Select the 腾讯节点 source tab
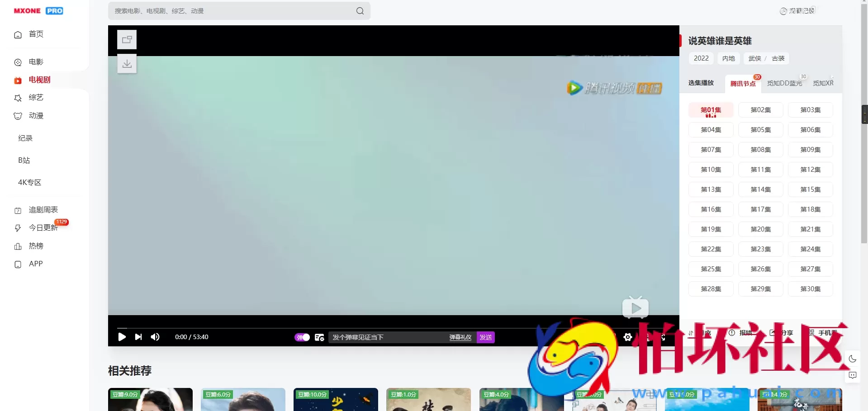Viewport: 868px width, 411px height. click(x=743, y=84)
